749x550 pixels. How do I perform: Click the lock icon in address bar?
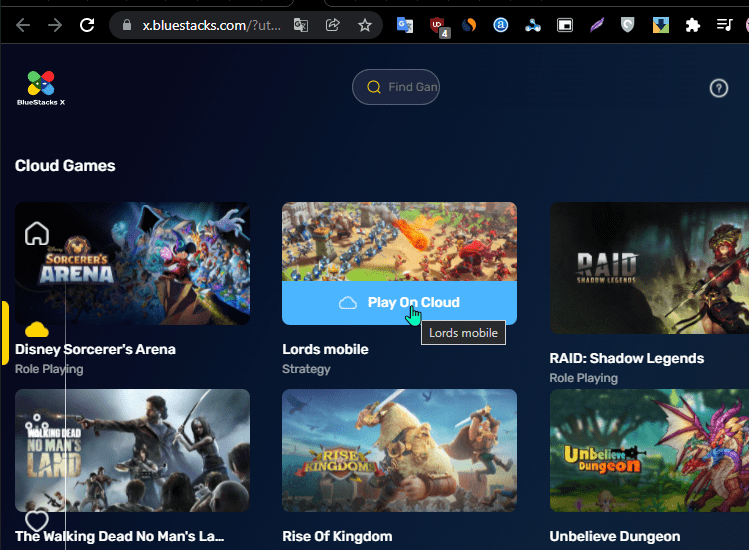(x=127, y=25)
